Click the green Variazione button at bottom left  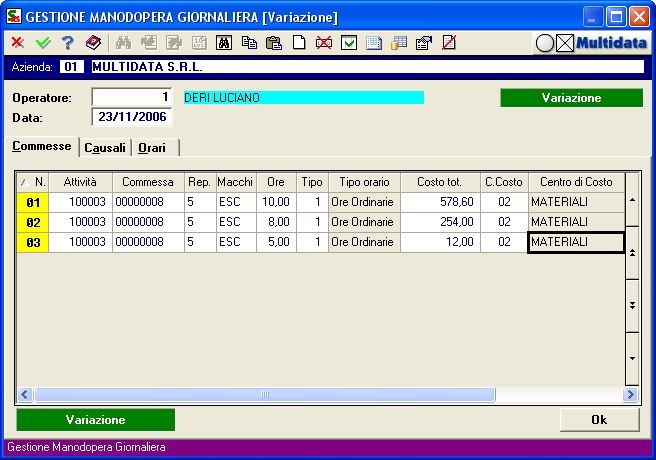(x=96, y=420)
